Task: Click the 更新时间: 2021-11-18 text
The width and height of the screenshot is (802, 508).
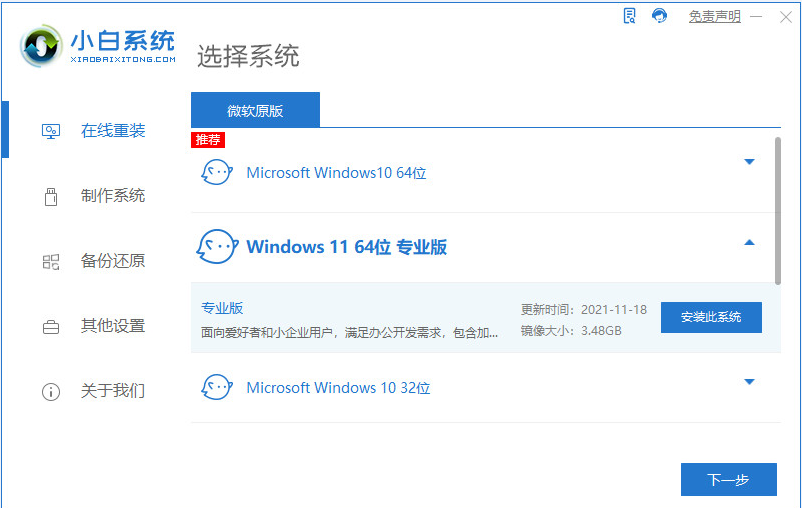Action: [584, 310]
